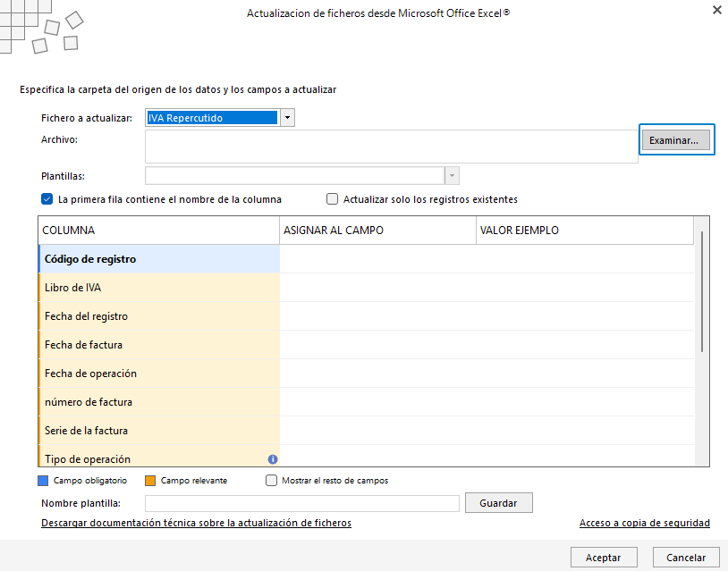Check 'Mostrar el resto de campos'
Image resolution: width=728 pixels, height=571 pixels.
pos(271,480)
